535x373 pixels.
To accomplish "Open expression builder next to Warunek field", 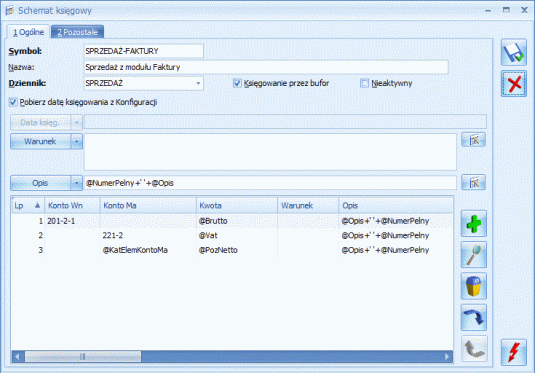I will point(474,140).
